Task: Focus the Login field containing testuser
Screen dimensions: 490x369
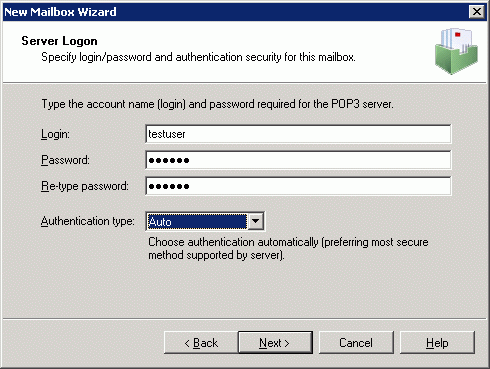Action: click(x=298, y=134)
